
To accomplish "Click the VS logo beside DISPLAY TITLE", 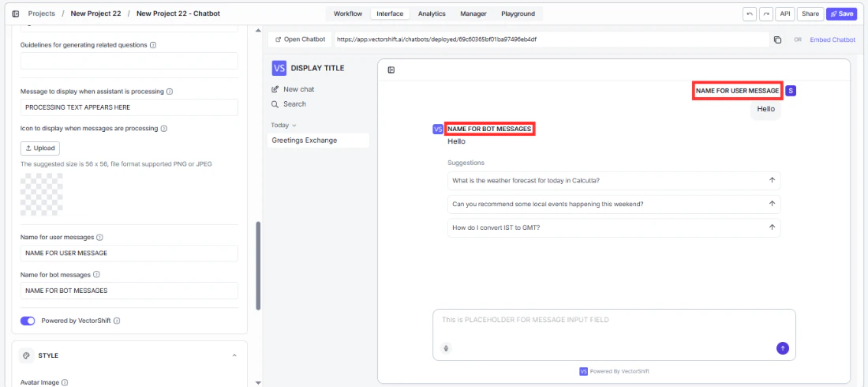I will (279, 68).
